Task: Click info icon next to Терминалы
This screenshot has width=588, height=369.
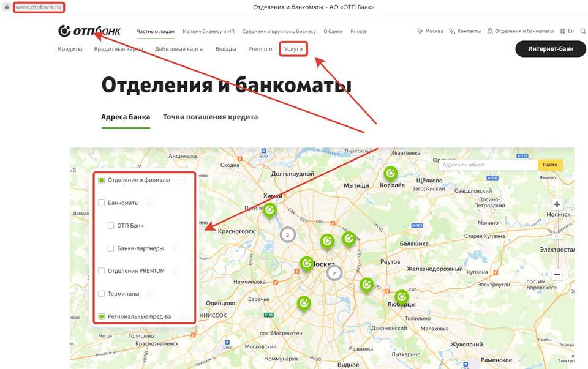Action: [151, 294]
